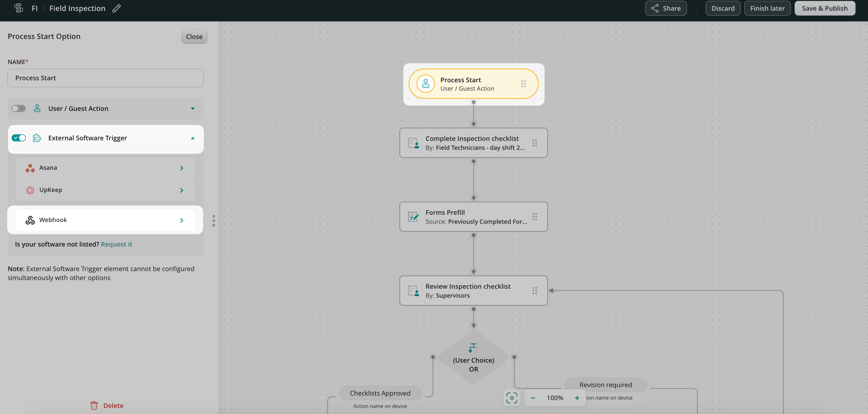Disable the External Software Trigger toggle
This screenshot has height=414, width=868.
[18, 138]
